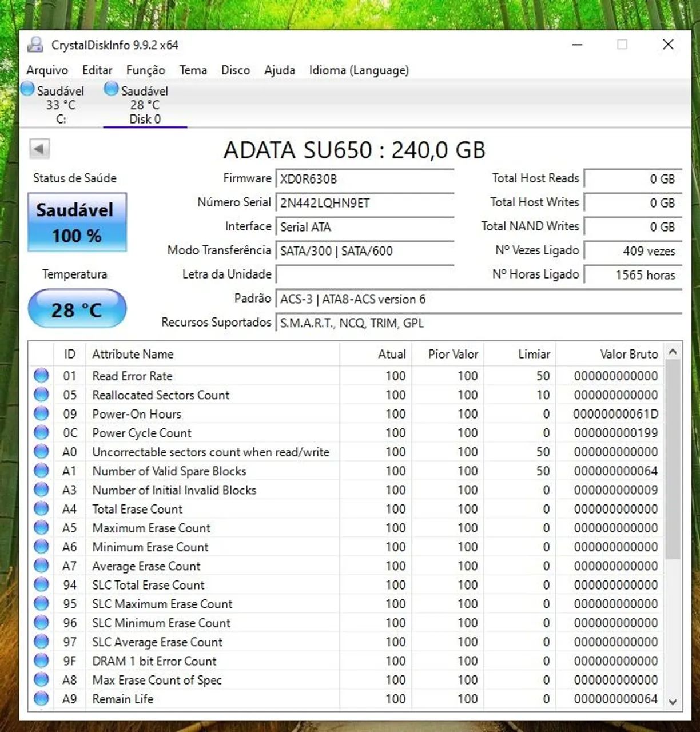Screen dimensions: 700x732
Task: Click the Interface field Serial ATA
Action: 365,227
